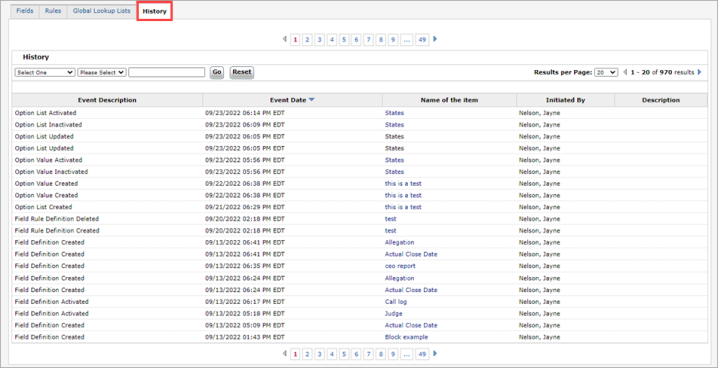Screen dimensions: 718x368
Task: Click the Initiated By column header
Action: point(565,100)
